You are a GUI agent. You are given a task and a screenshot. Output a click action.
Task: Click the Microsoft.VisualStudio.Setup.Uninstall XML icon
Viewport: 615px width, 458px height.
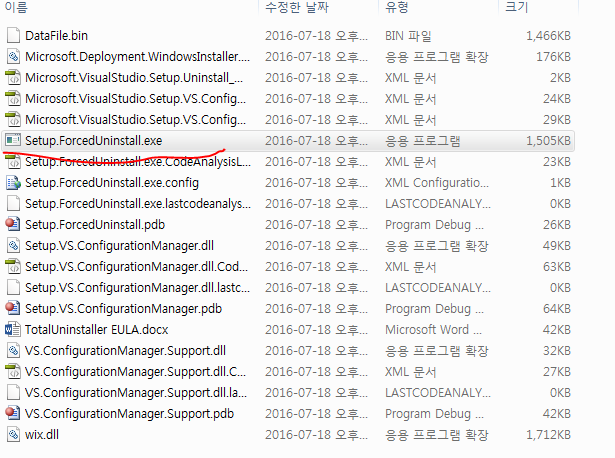click(x=13, y=78)
